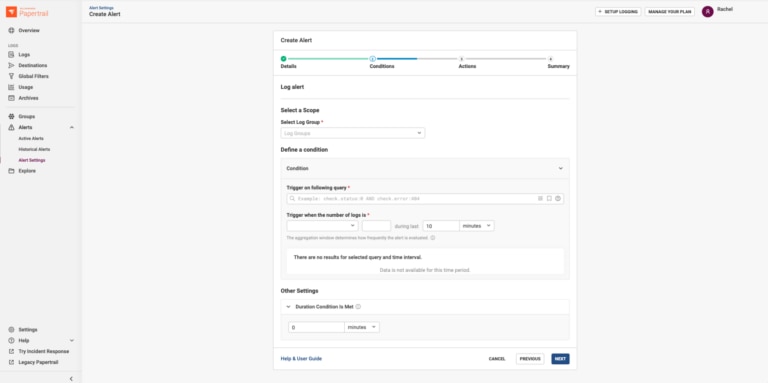The height and width of the screenshot is (383, 768).
Task: Open the Select Log Group dropdown
Action: pyautogui.click(x=353, y=133)
